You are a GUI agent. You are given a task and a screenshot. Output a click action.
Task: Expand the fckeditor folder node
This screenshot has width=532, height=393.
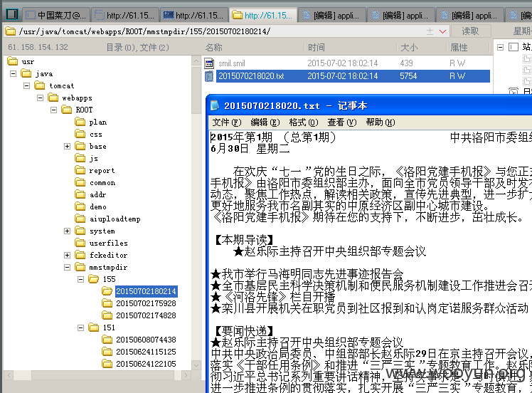67,255
